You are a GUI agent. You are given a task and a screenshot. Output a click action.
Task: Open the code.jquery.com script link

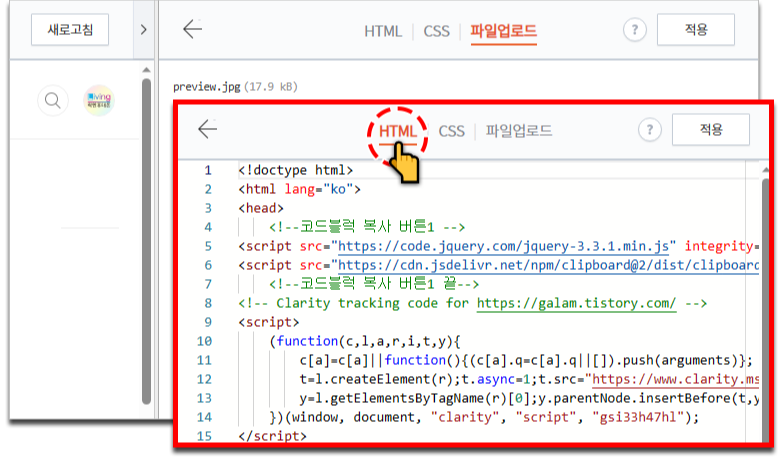tap(503, 246)
